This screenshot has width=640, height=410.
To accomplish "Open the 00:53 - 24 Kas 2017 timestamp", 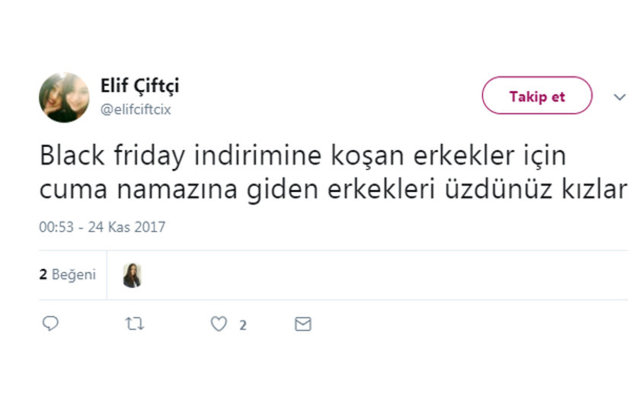I will click(x=102, y=227).
